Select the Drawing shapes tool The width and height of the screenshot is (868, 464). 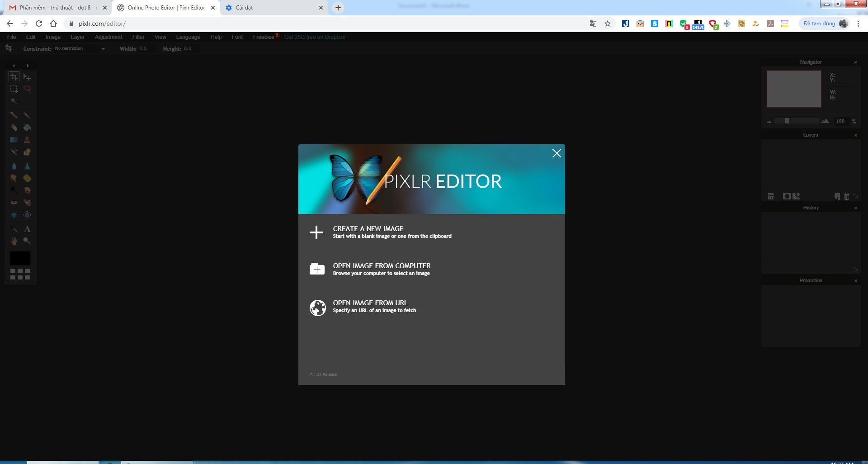point(27,152)
